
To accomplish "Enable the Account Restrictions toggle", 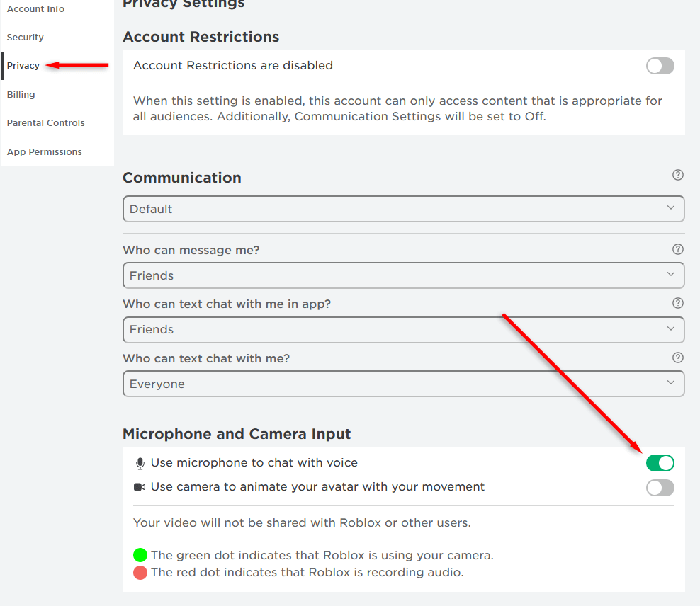I will tap(660, 66).
